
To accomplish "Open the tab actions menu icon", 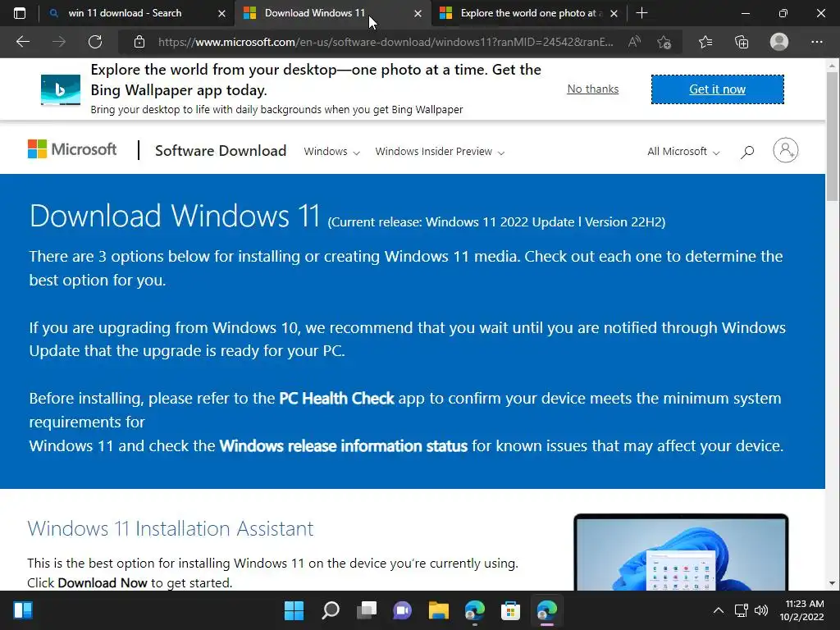I will click(20, 13).
